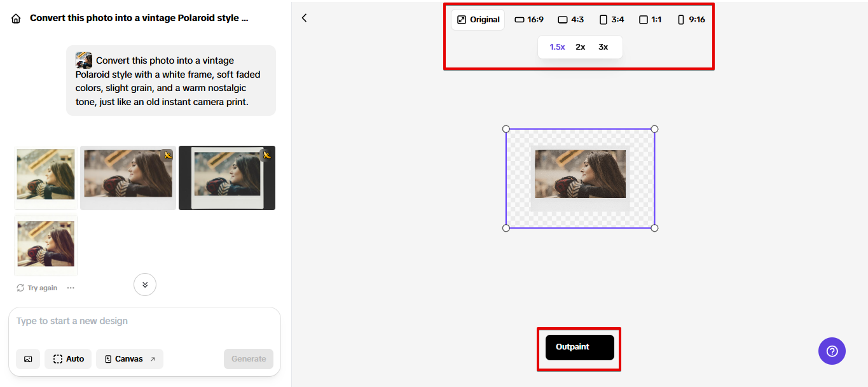Expand results with double chevron down
Screen dimensions: 868x387
click(145, 285)
